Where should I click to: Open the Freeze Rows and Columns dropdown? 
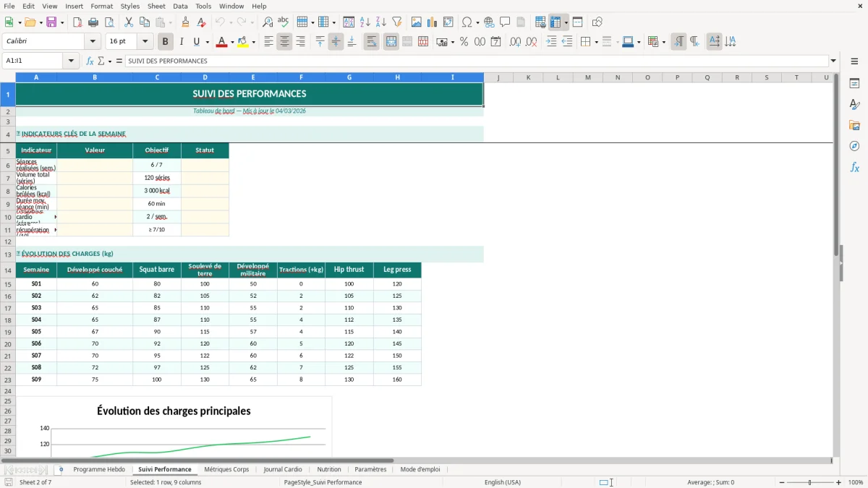566,22
